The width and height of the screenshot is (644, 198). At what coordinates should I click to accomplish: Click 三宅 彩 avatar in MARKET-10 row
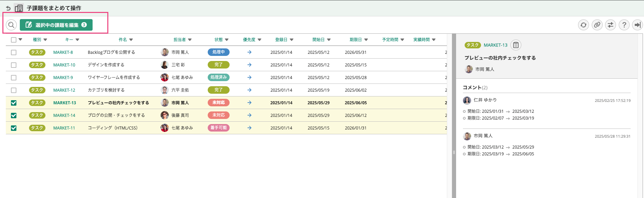(x=165, y=65)
